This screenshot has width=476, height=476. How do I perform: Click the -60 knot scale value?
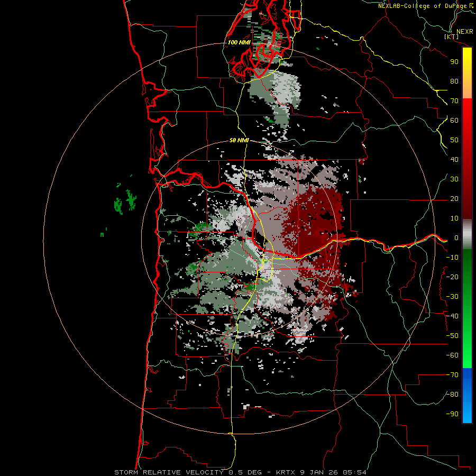point(452,355)
